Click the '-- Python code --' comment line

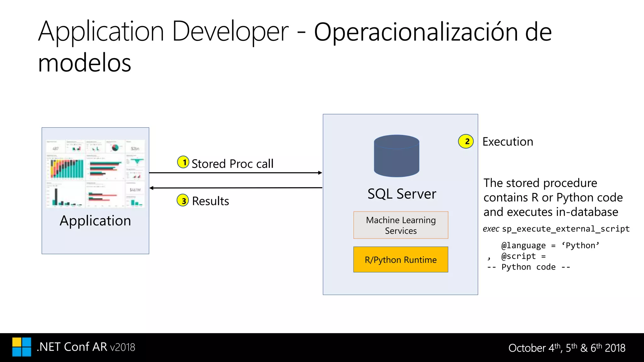pyautogui.click(x=528, y=267)
